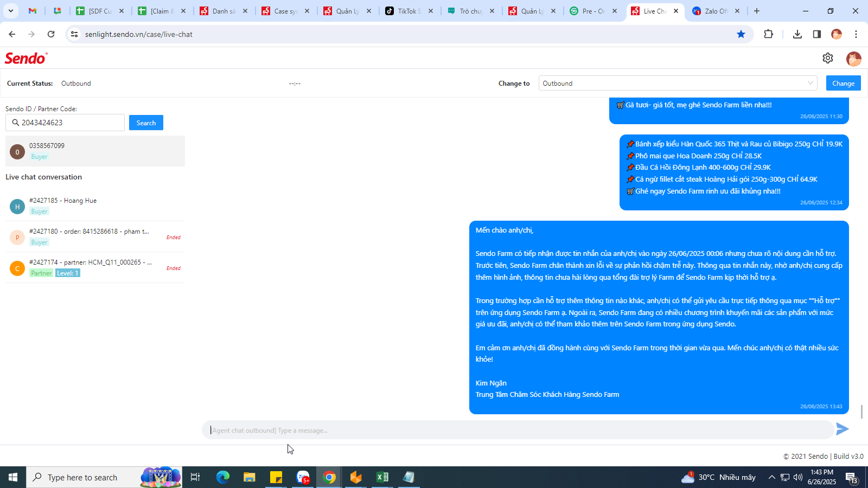Image resolution: width=868 pixels, height=488 pixels.
Task: Show hidden system tray icons
Action: tap(771, 477)
